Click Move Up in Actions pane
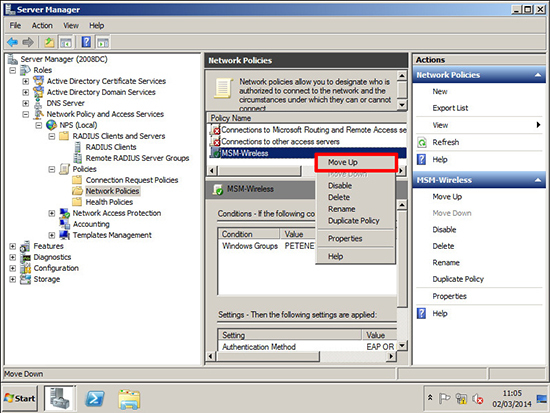Viewport: 550px width, 413px height. (447, 197)
